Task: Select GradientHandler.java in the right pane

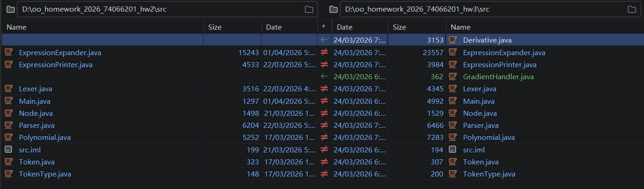Action: (x=498, y=77)
